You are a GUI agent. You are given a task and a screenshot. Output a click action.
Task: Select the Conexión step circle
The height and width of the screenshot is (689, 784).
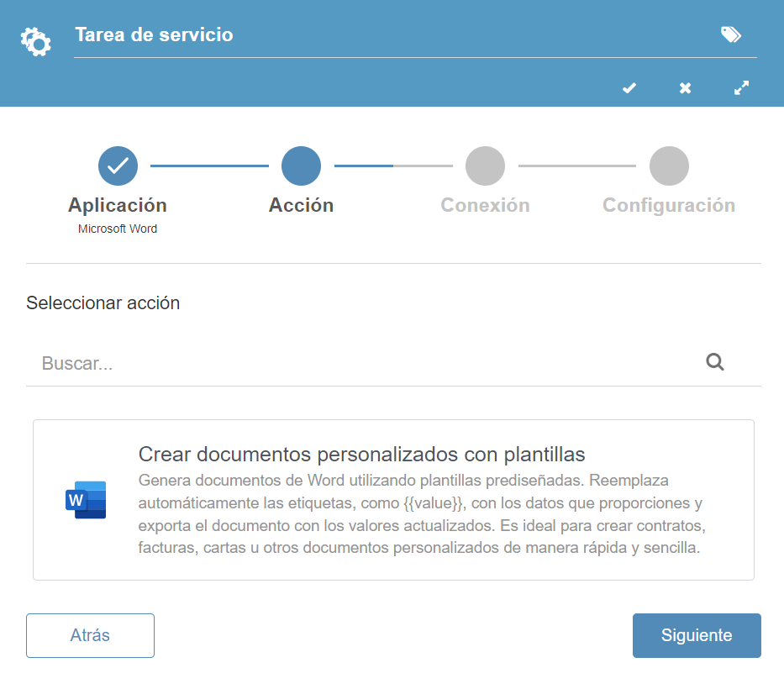coord(485,166)
